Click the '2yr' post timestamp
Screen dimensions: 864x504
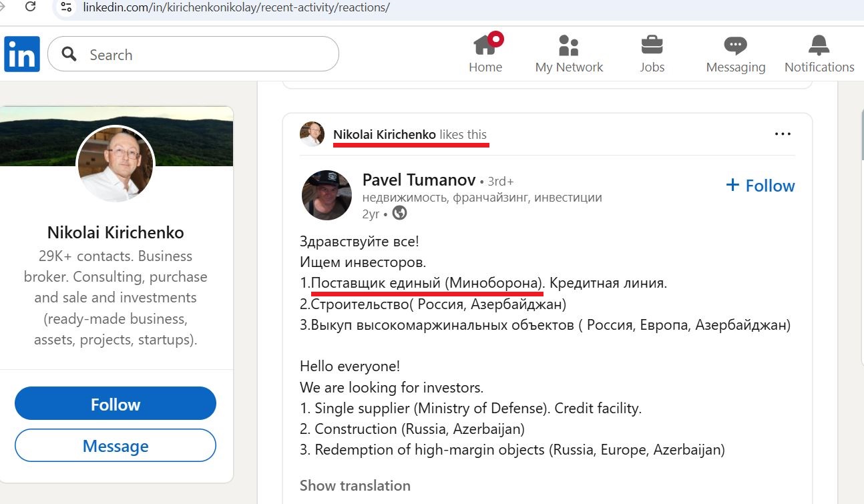pos(371,214)
